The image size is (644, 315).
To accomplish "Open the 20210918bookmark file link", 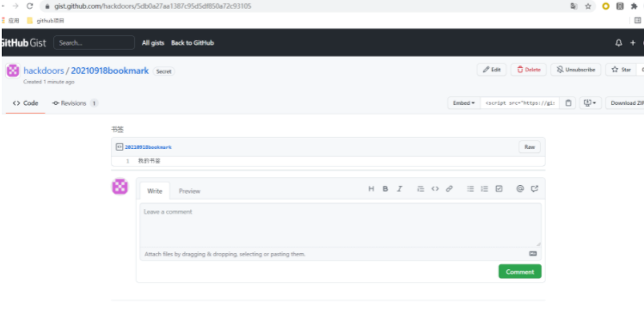I will coord(148,147).
